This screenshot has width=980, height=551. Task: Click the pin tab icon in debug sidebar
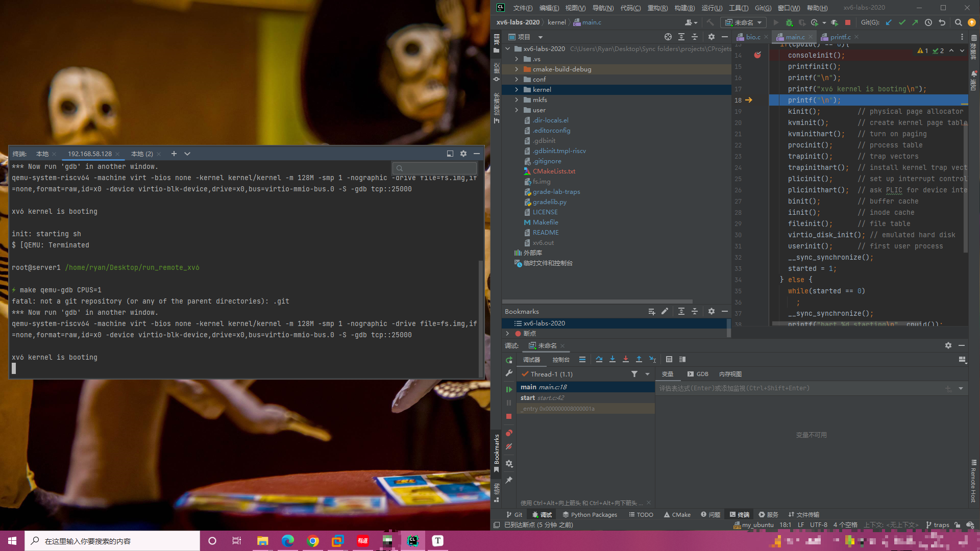[509, 480]
